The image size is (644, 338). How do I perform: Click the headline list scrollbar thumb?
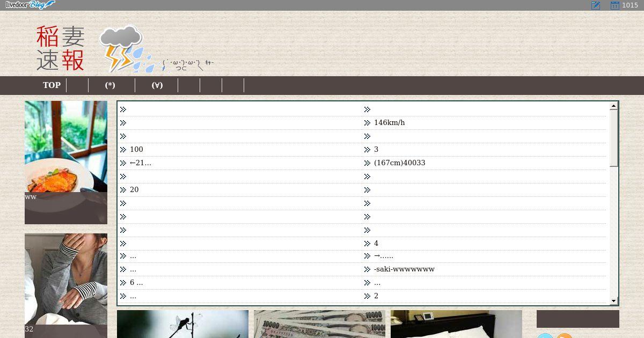click(614, 138)
